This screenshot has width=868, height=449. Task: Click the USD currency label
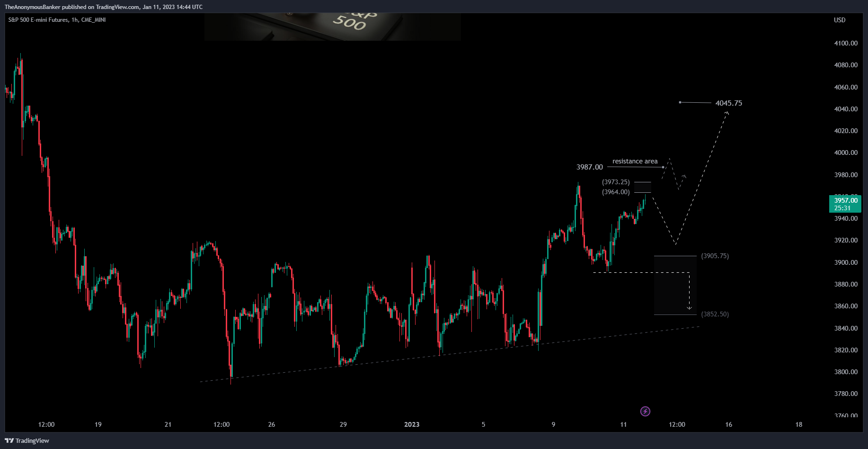(840, 20)
